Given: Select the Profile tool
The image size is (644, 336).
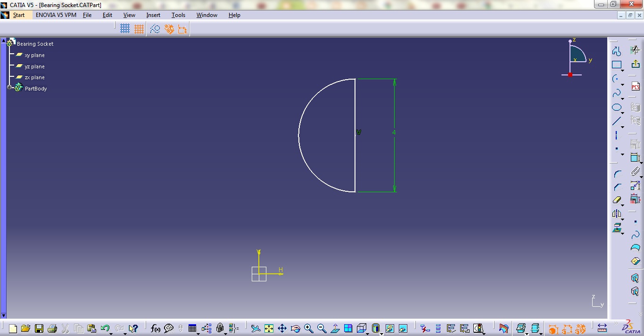Looking at the screenshot, I should tap(618, 50).
